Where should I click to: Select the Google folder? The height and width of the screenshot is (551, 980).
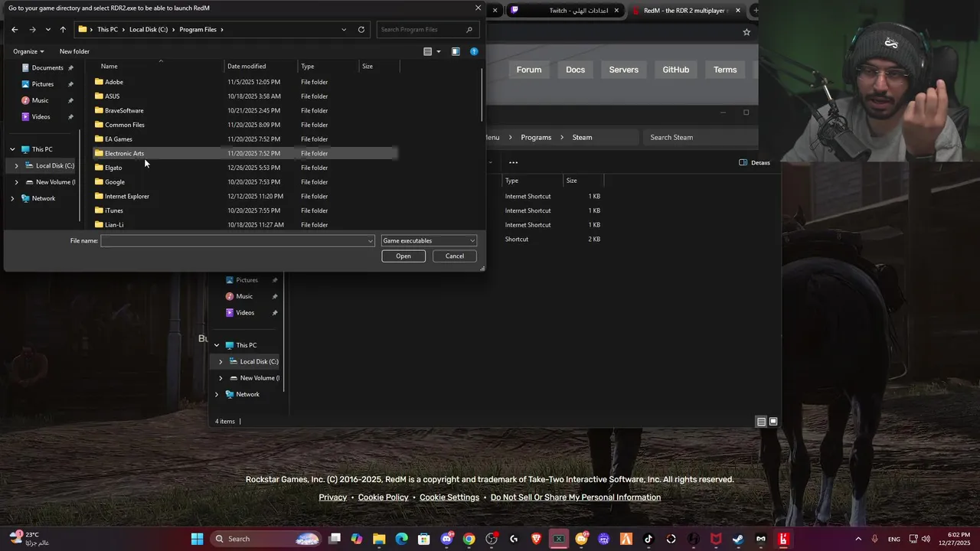click(x=115, y=182)
